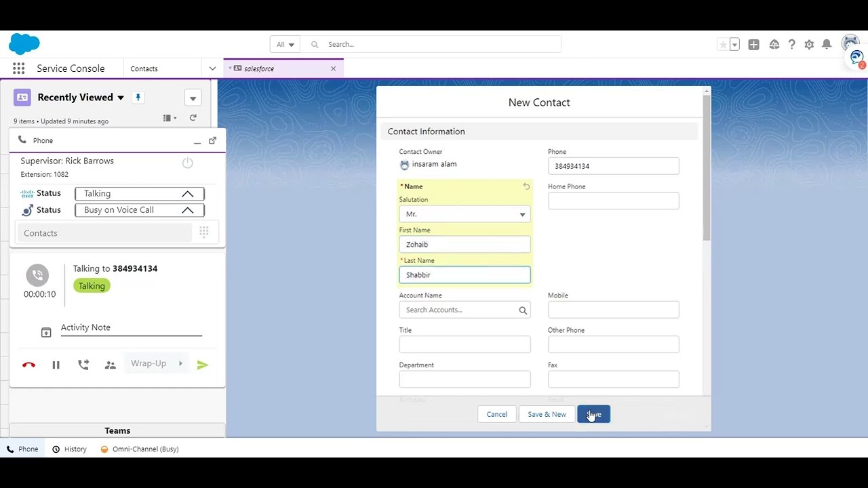
Task: Open the Global Actions plus icon
Action: (753, 45)
